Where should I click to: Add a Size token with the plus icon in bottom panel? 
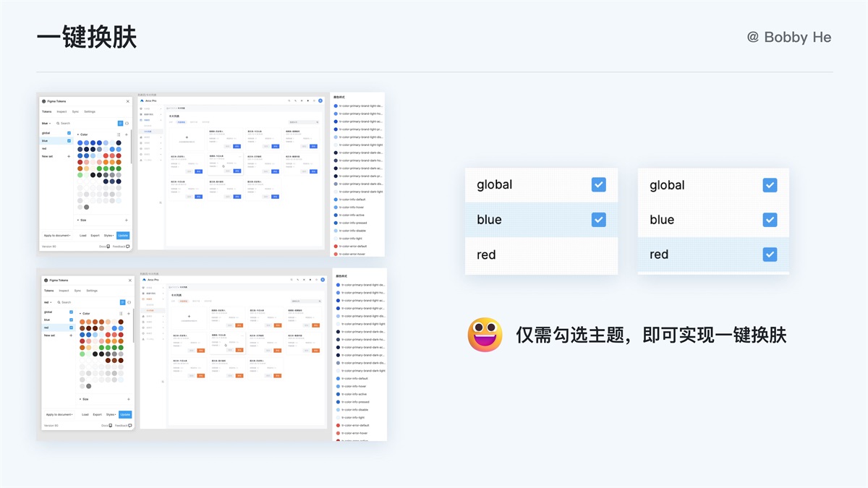[x=129, y=399]
